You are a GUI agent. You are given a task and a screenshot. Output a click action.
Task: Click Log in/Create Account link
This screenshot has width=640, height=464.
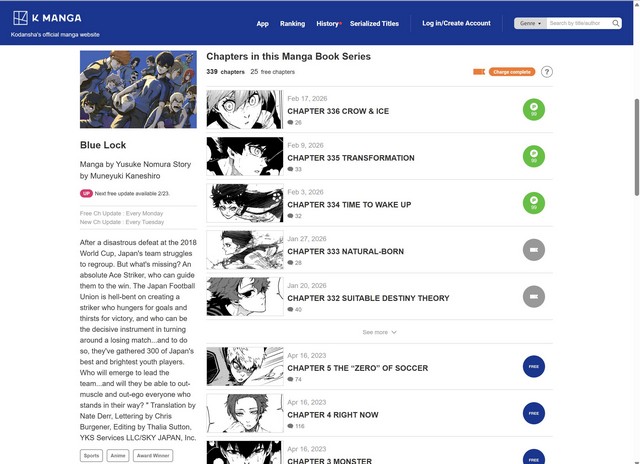(x=456, y=23)
